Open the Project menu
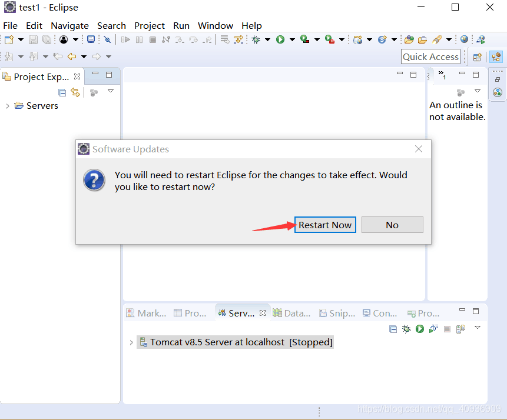 click(x=150, y=25)
